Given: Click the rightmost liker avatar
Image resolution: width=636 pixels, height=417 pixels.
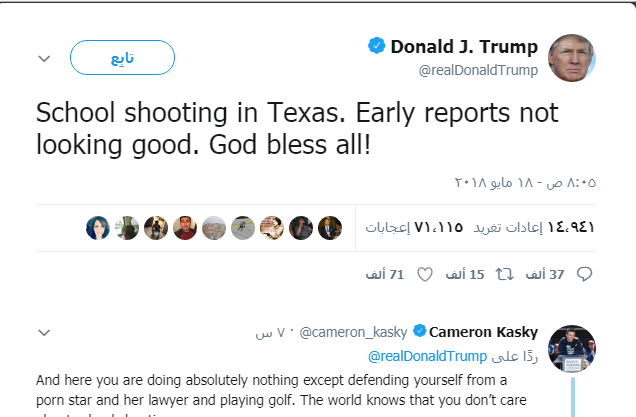Looking at the screenshot, I should pyautogui.click(x=330, y=228).
